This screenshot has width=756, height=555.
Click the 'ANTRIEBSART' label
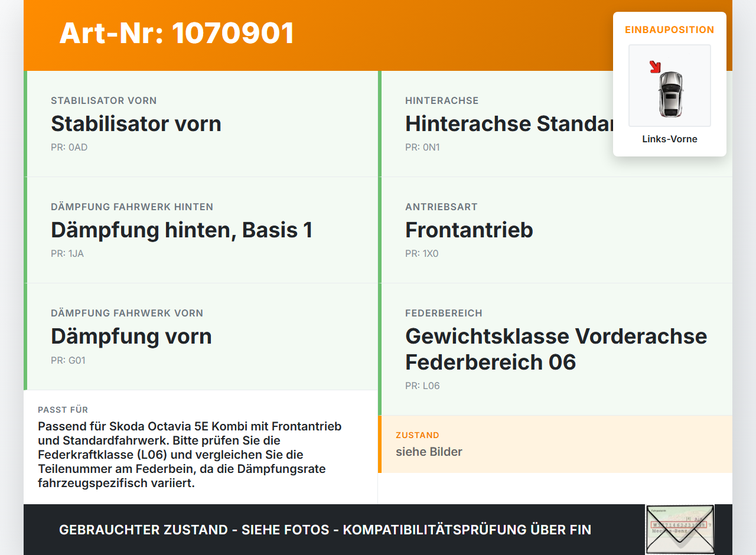pos(441,207)
